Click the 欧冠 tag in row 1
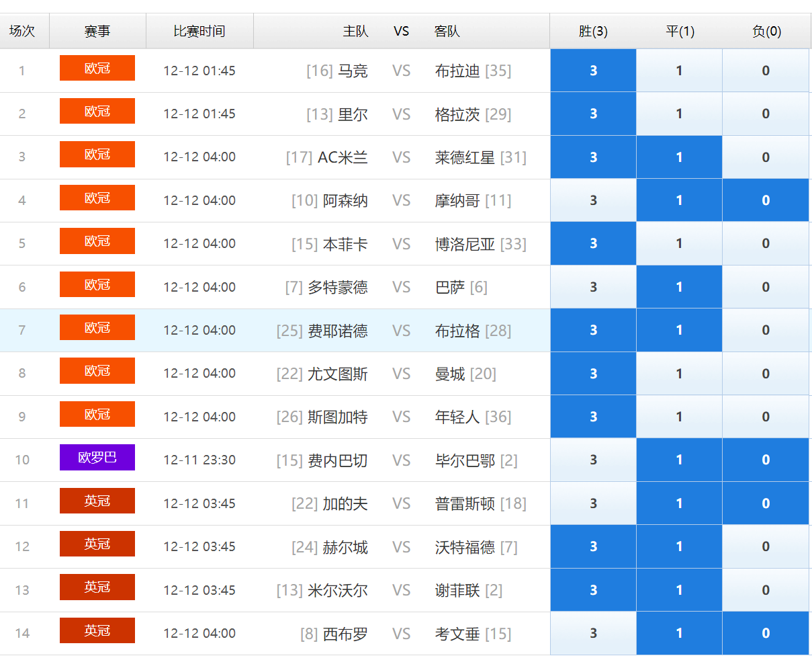The image size is (812, 662). pyautogui.click(x=97, y=68)
